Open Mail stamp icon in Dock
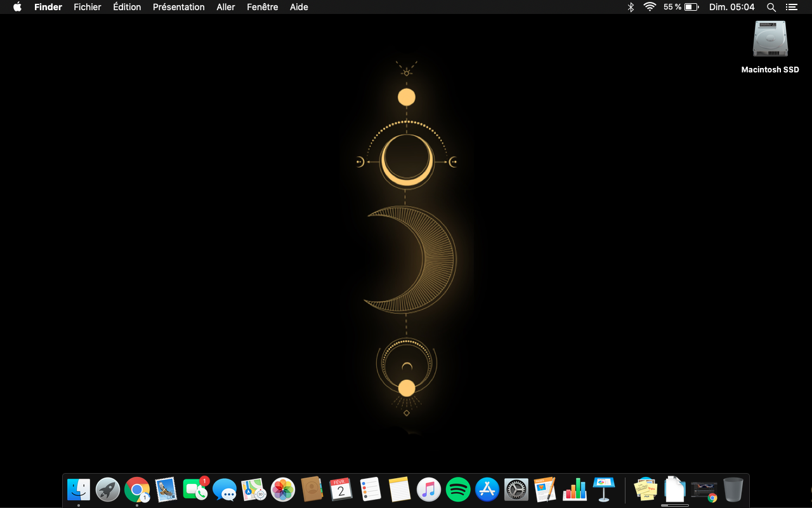This screenshot has width=812, height=508. 166,490
